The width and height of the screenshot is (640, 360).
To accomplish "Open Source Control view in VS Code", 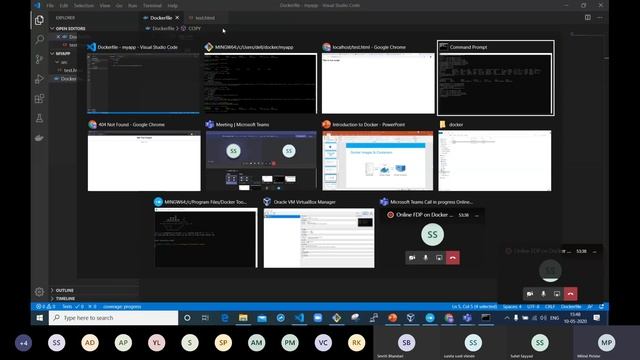I will 39,59.
